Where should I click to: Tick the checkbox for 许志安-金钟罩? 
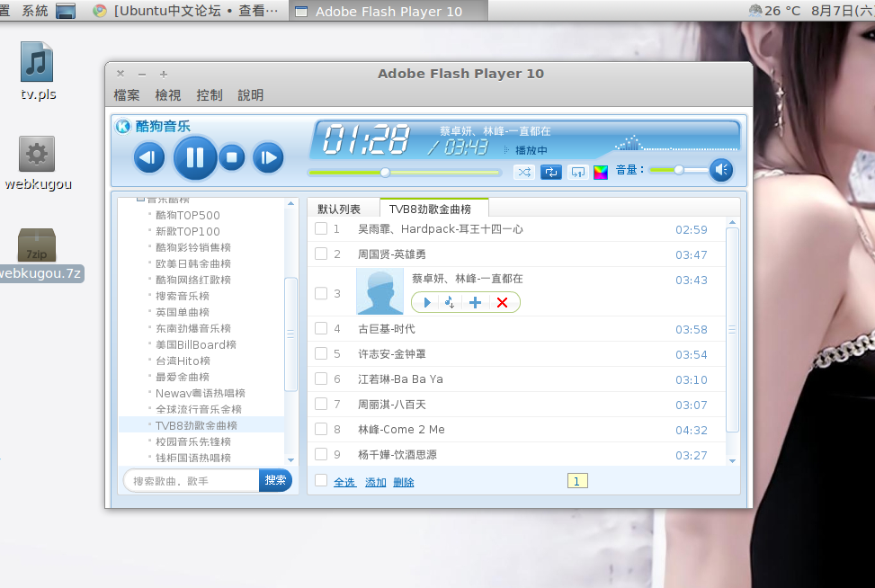coord(321,353)
